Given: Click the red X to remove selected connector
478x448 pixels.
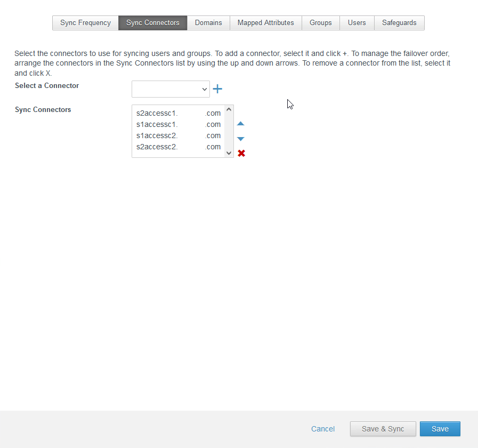Looking at the screenshot, I should (x=241, y=153).
